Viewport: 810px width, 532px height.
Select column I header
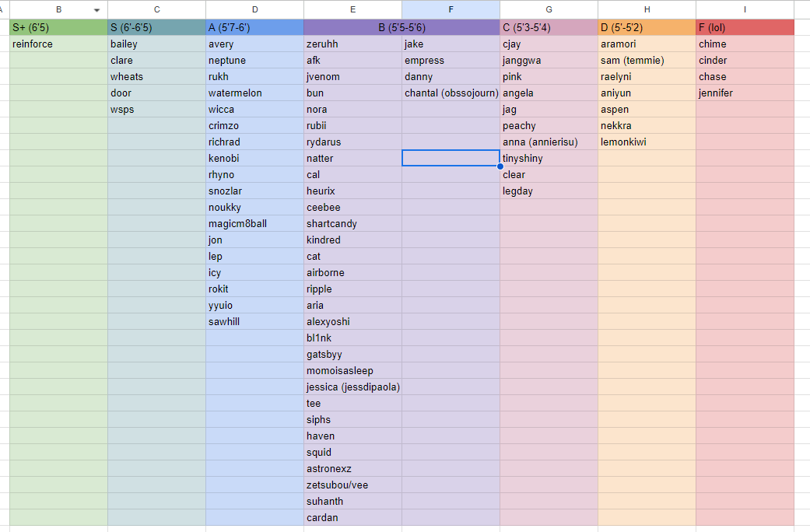[x=745, y=9]
